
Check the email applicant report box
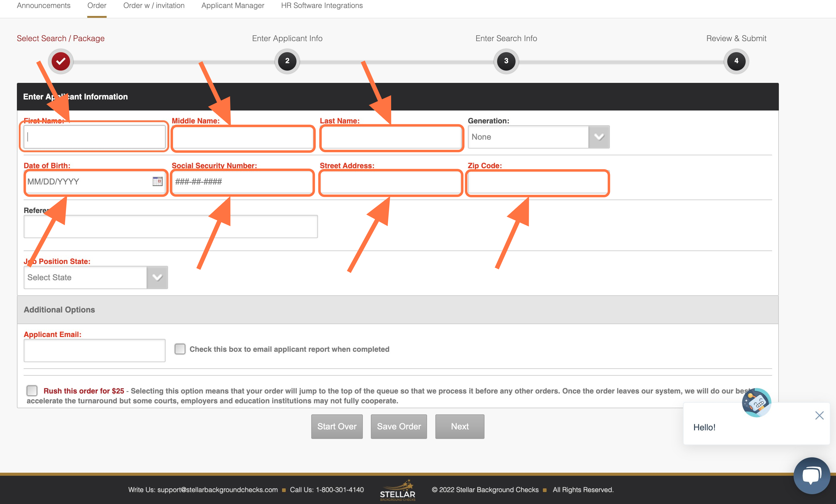[x=180, y=349]
